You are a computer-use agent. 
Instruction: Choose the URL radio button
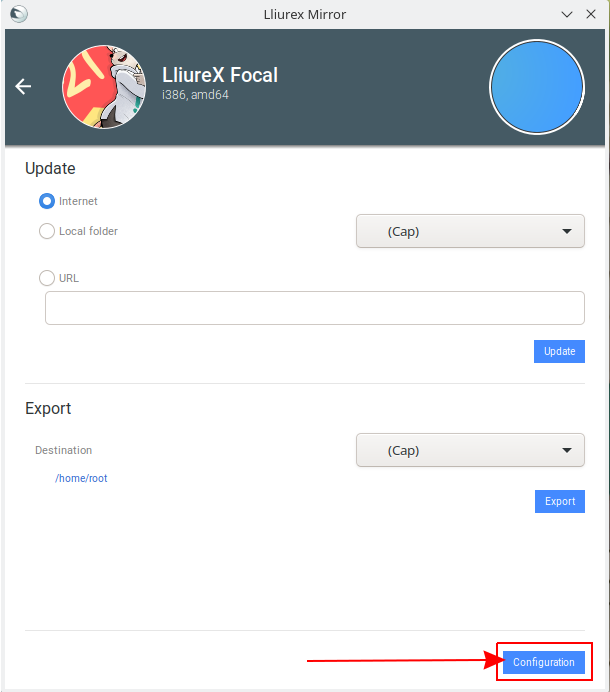pyautogui.click(x=47, y=278)
